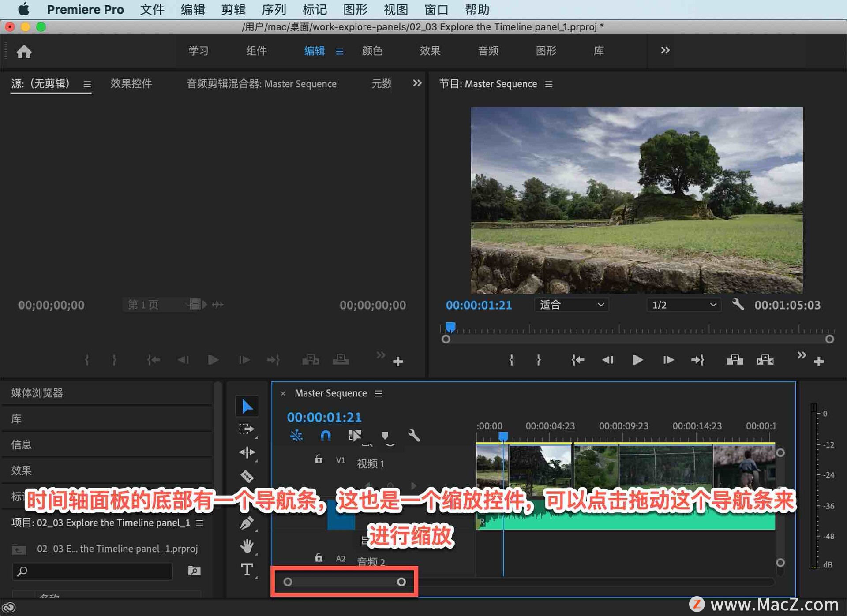Viewport: 847px width, 616px height.
Task: Open Project panel menu
Action: [200, 523]
